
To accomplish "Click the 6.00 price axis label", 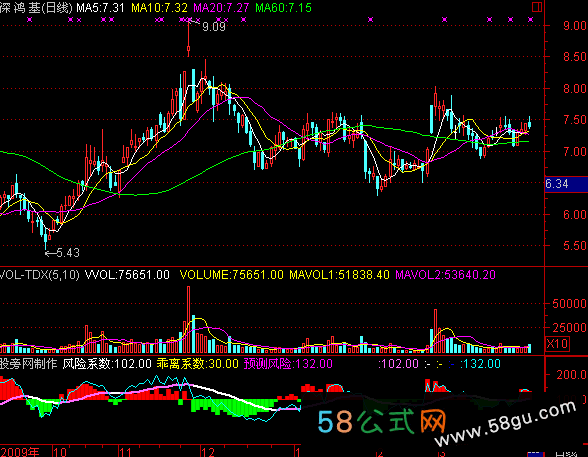I will [574, 214].
